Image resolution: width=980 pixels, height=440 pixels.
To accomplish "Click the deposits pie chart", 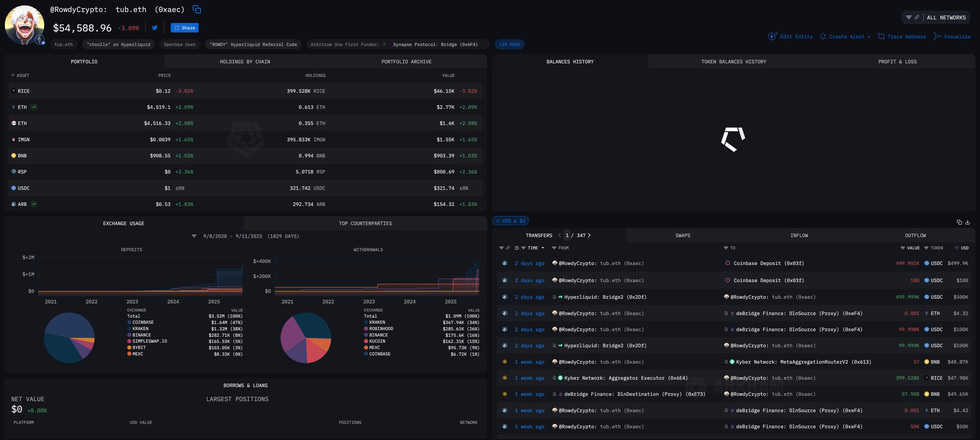I will [69, 338].
